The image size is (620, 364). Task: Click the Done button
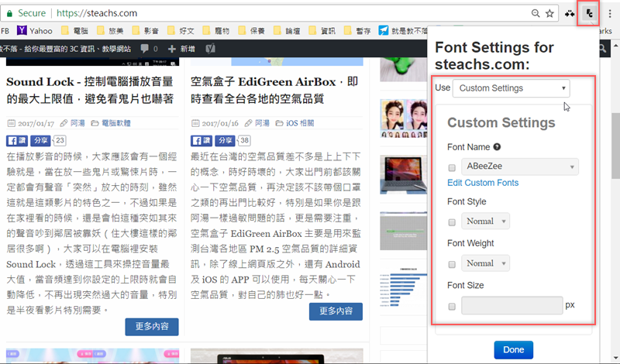(513, 350)
